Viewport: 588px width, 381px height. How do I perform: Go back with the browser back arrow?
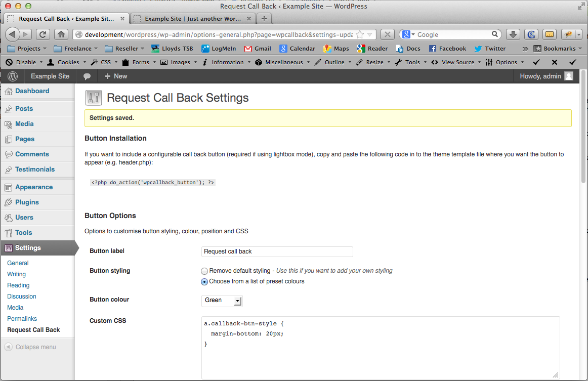[12, 34]
